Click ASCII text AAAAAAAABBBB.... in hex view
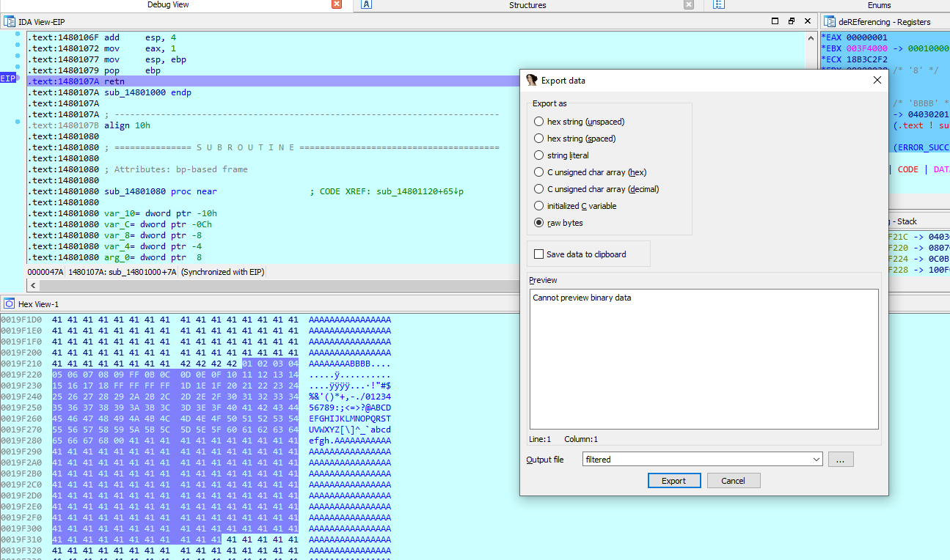The height and width of the screenshot is (560, 950). pos(350,364)
